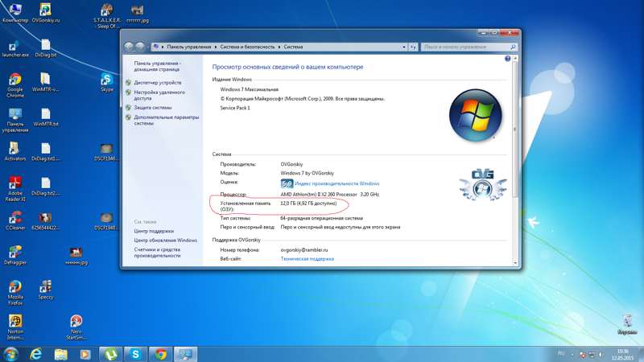Open the OVGorskiy.ru desktop shortcut

pos(46,13)
